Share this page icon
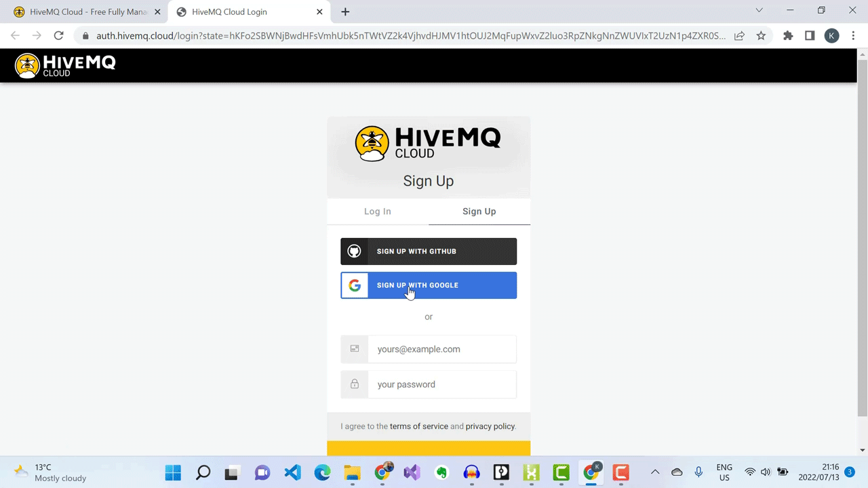 pos(739,36)
